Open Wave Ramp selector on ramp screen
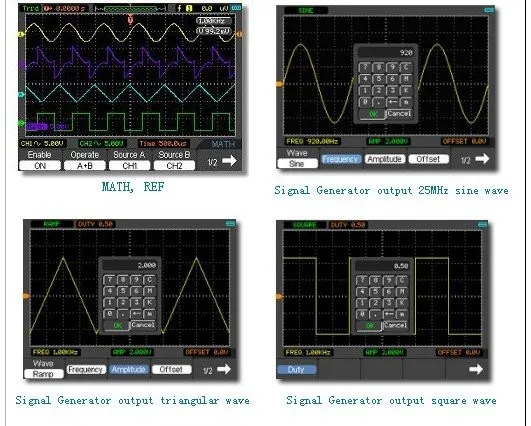 click(x=44, y=374)
